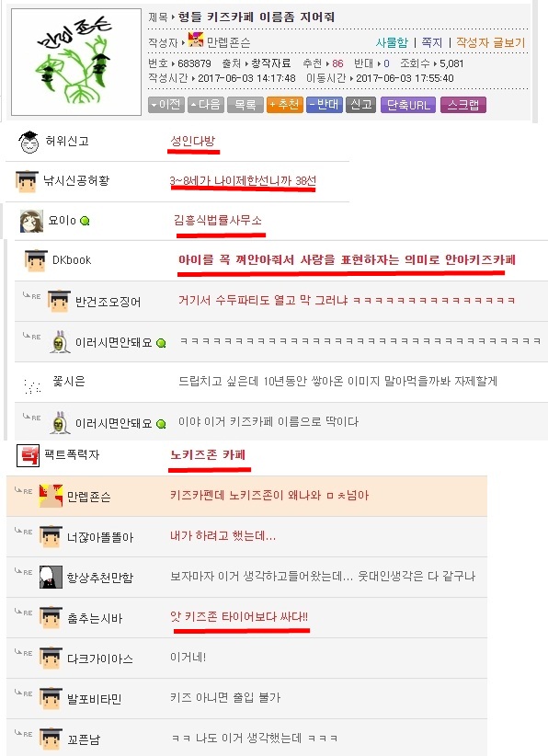Click the 항상추천만함 avatar icon
The width and height of the screenshot is (548, 756).
(51, 577)
